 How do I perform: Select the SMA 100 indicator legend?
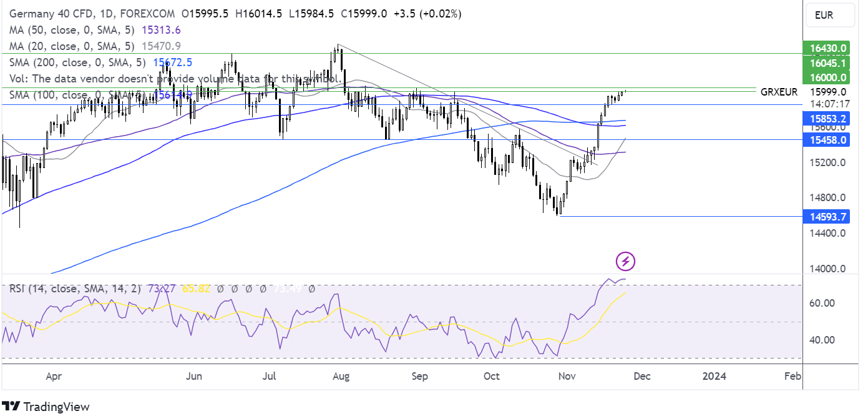coord(100,95)
